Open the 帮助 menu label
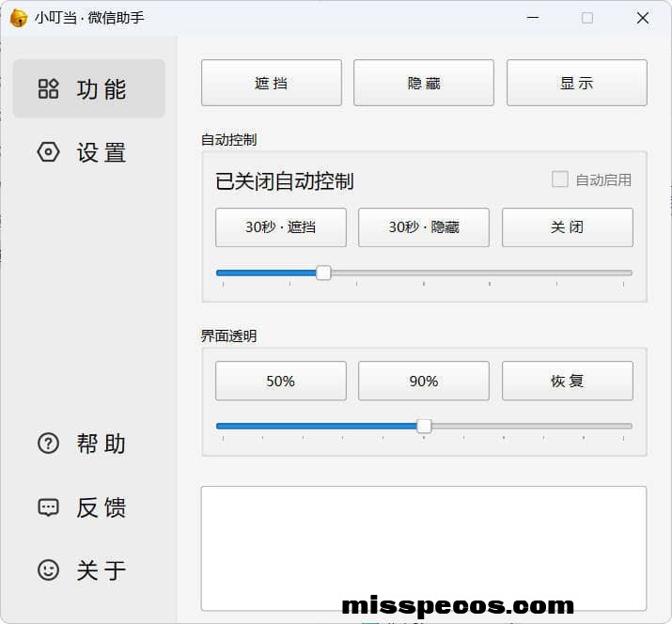The height and width of the screenshot is (624, 672). 102,444
